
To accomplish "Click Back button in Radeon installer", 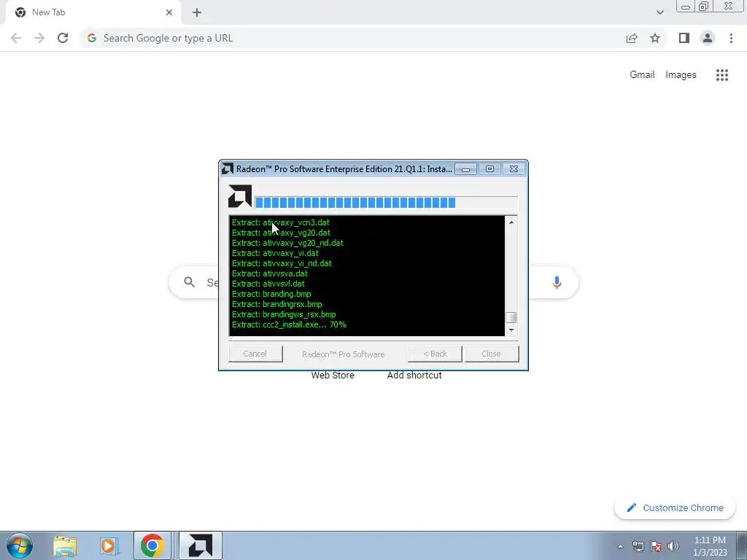I will (x=435, y=354).
